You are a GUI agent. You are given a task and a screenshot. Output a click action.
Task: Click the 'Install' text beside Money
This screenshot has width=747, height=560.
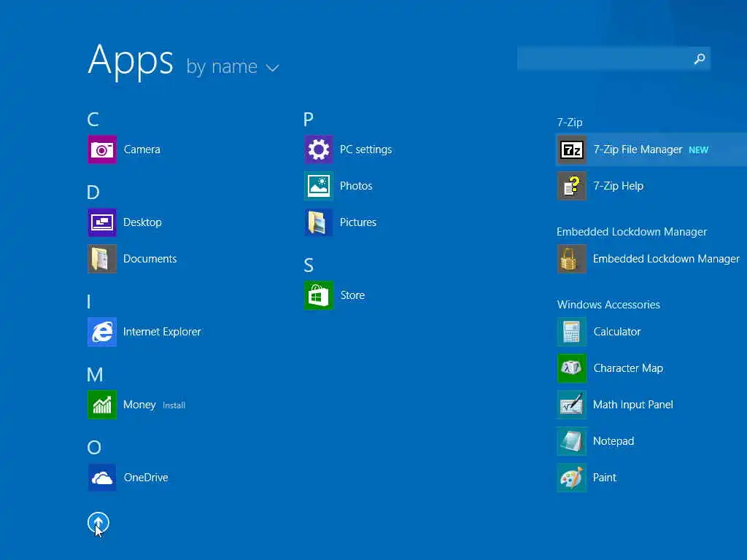pos(174,405)
